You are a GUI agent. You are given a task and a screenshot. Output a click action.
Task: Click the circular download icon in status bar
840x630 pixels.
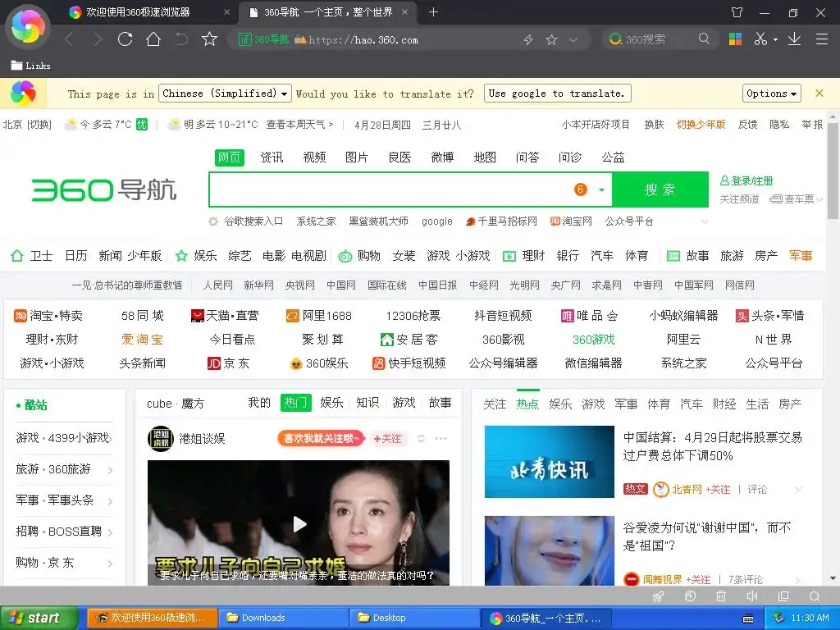(690, 596)
